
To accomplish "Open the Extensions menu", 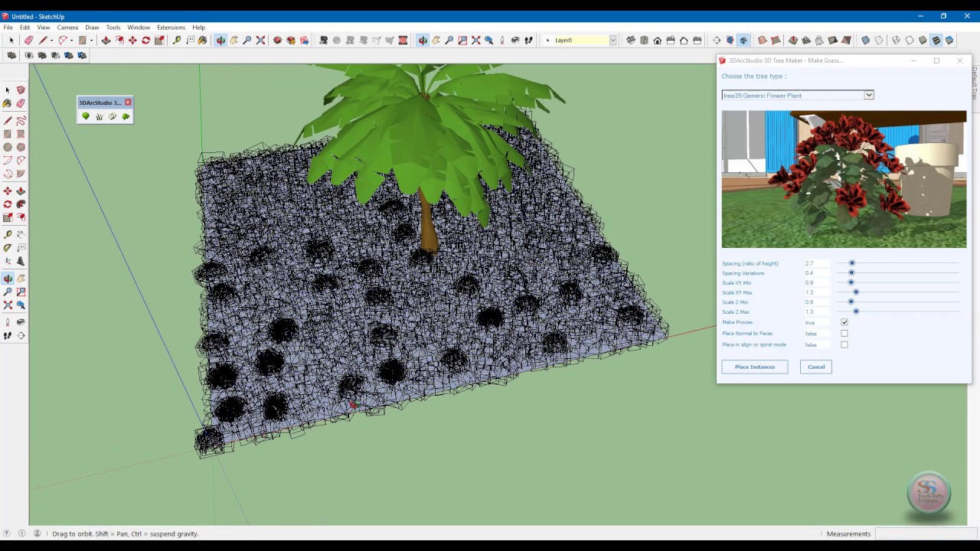I will click(171, 27).
